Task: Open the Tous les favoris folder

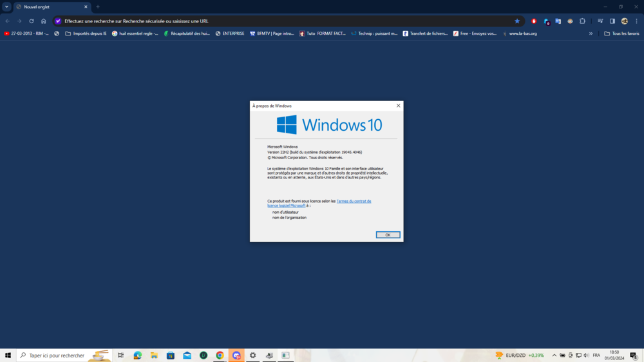Action: [x=621, y=33]
